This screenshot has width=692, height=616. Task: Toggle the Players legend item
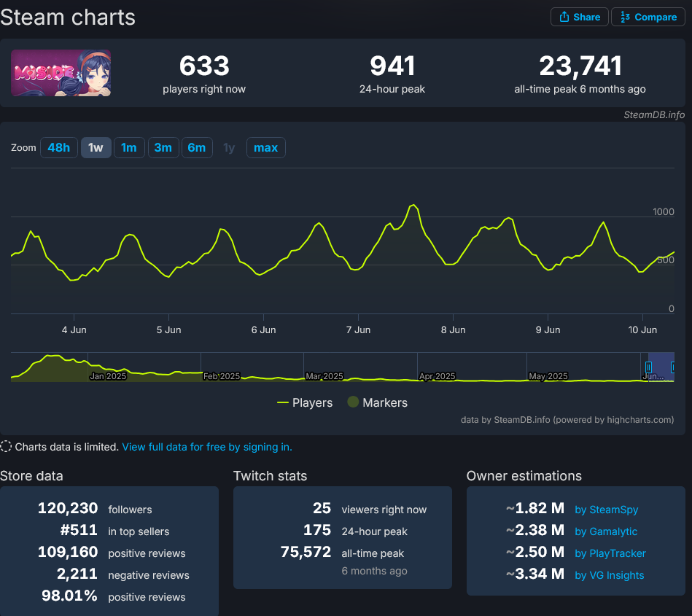(305, 402)
